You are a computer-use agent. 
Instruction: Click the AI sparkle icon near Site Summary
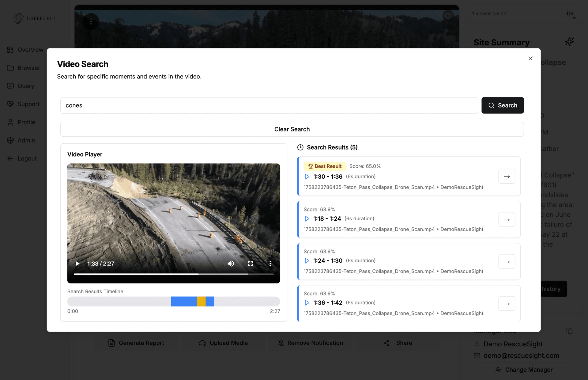point(570,42)
